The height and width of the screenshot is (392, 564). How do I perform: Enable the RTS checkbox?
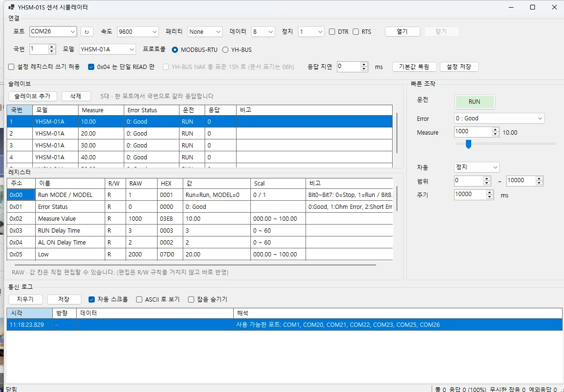[356, 32]
